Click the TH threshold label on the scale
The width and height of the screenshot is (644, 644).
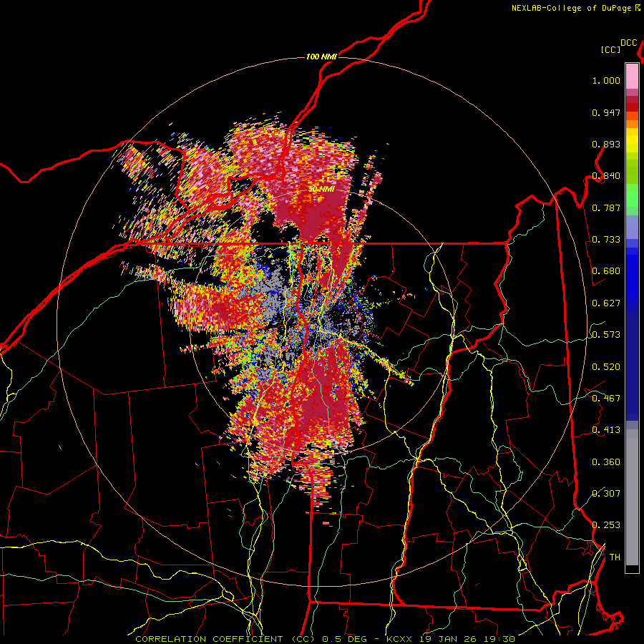pyautogui.click(x=615, y=557)
